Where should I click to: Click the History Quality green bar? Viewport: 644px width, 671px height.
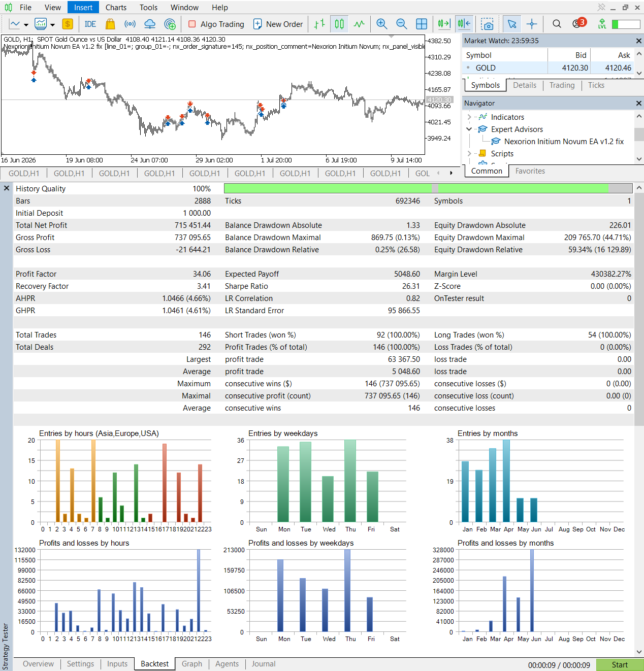pyautogui.click(x=428, y=188)
